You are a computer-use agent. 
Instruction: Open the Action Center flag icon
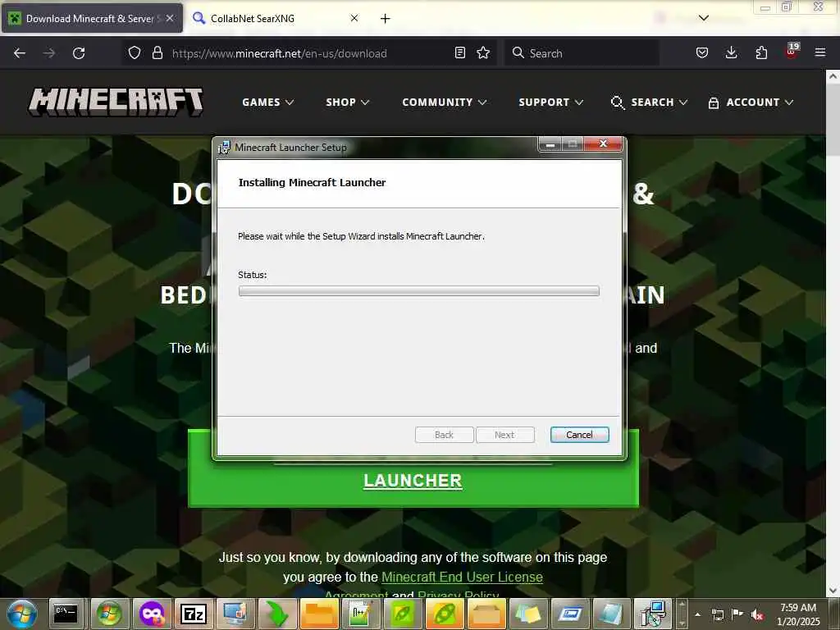point(737,614)
